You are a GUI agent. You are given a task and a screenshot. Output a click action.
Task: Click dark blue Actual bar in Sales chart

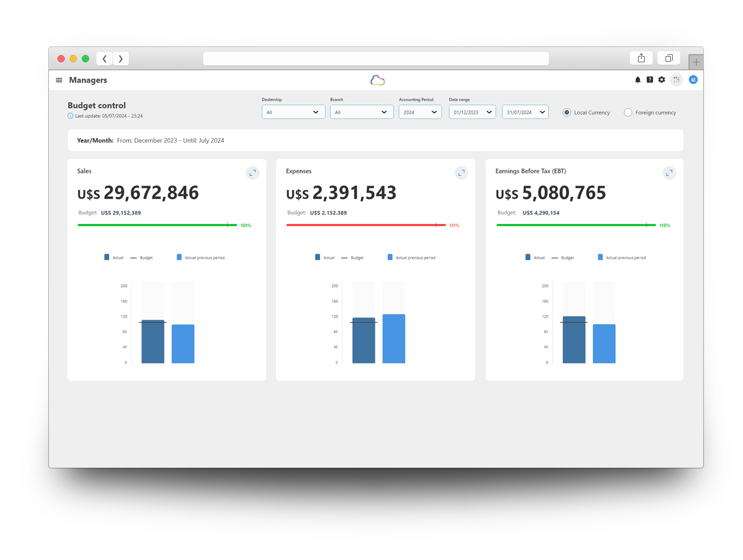pos(153,341)
